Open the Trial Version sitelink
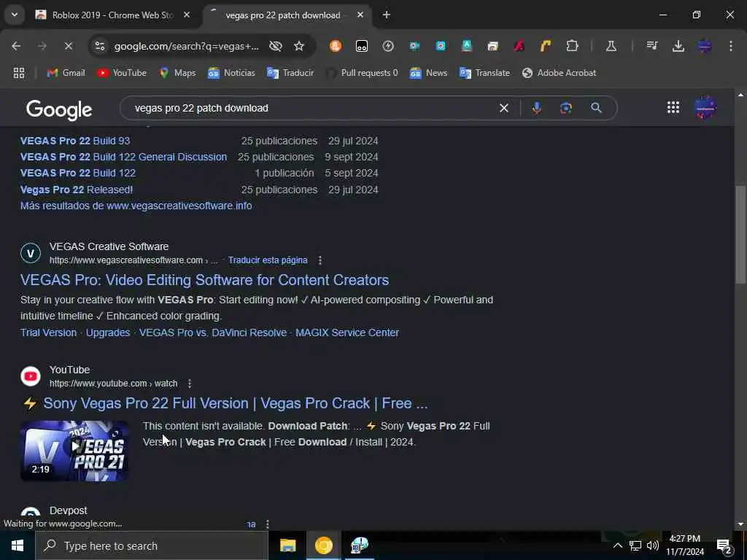Image resolution: width=747 pixels, height=560 pixels. coord(48,332)
